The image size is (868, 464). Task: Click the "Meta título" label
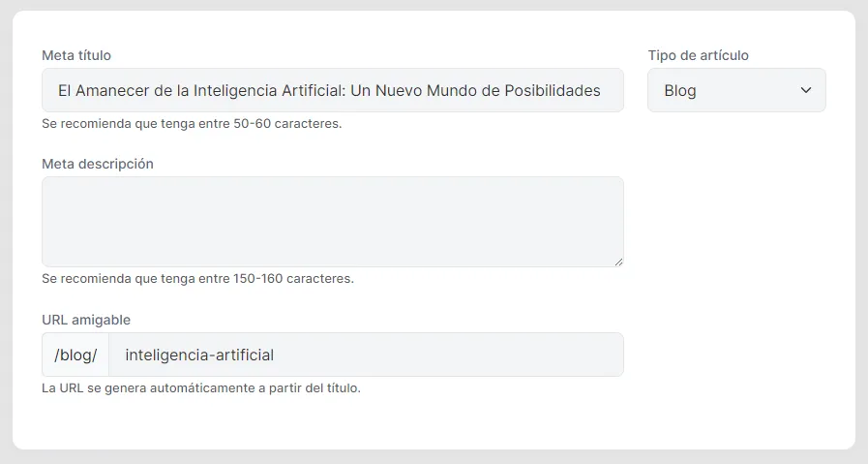[76, 55]
